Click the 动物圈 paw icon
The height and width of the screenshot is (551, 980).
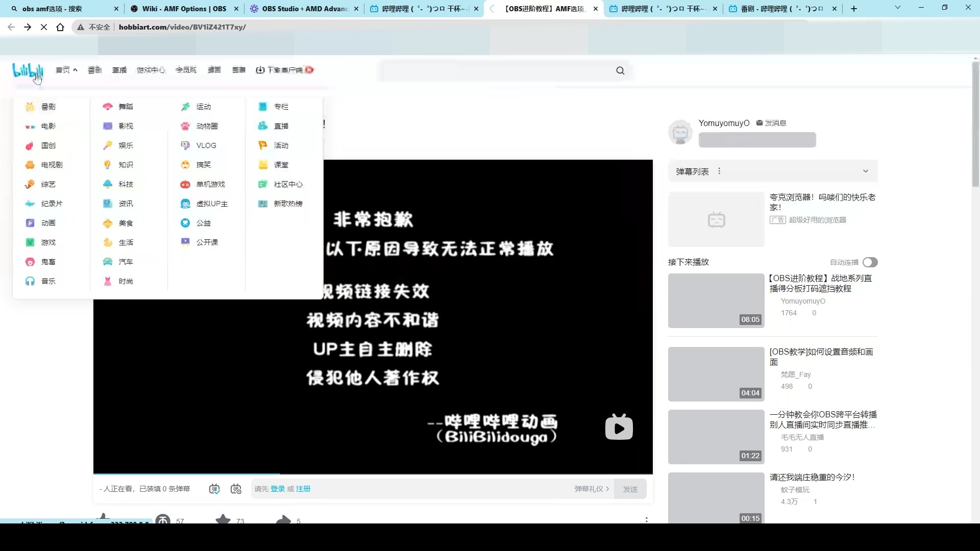pos(185,126)
